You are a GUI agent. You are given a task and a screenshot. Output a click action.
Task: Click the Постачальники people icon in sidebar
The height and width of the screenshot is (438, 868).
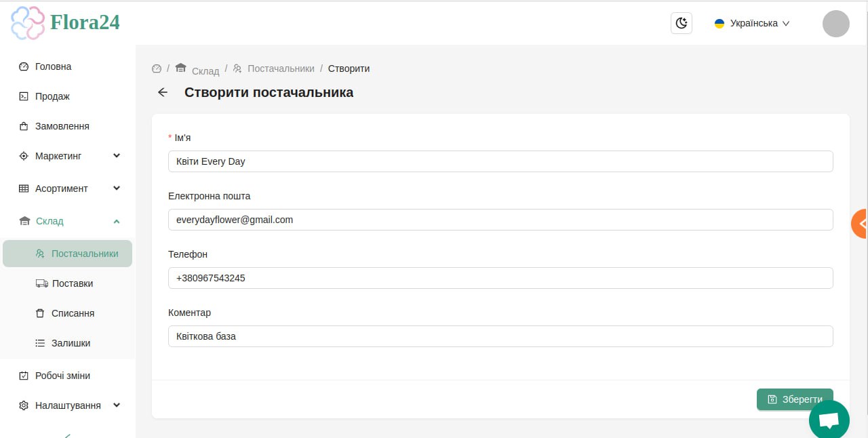pos(40,254)
